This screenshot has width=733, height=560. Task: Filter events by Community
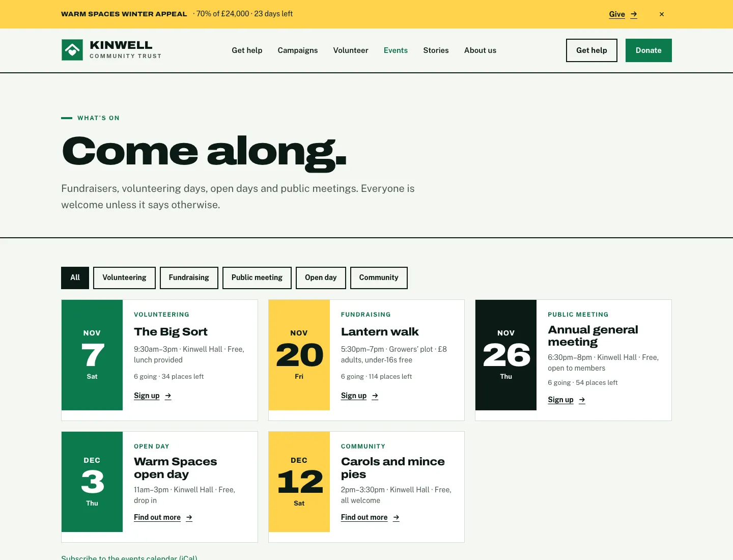379,278
